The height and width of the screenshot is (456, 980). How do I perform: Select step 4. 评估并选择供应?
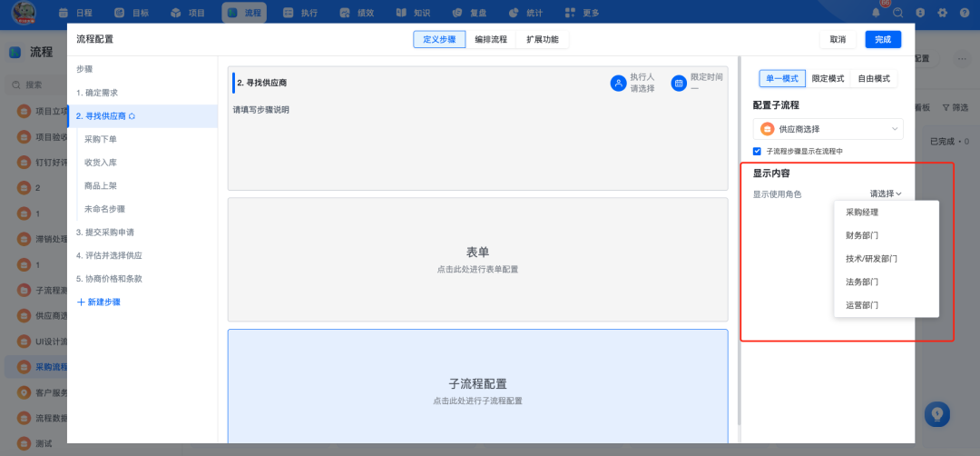pos(142,255)
